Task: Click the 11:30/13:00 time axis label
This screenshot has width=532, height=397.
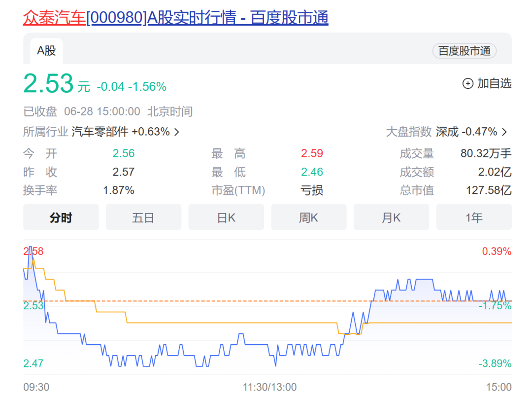Action: point(270,387)
